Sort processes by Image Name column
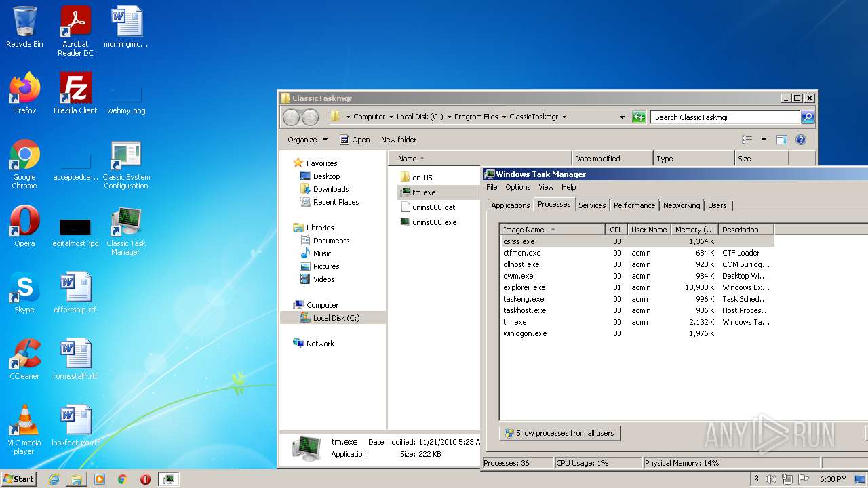Image resolution: width=868 pixels, height=488 pixels. point(553,230)
